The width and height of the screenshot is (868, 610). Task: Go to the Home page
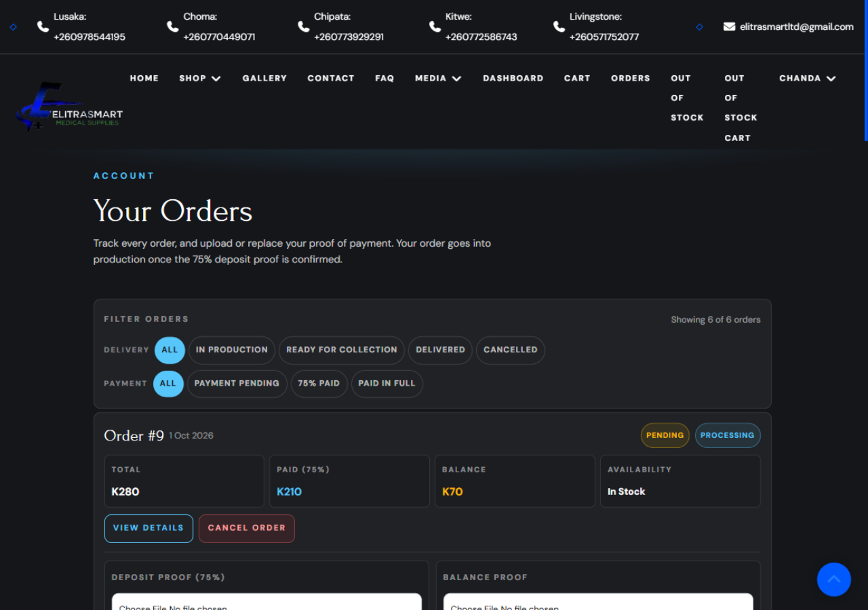144,78
